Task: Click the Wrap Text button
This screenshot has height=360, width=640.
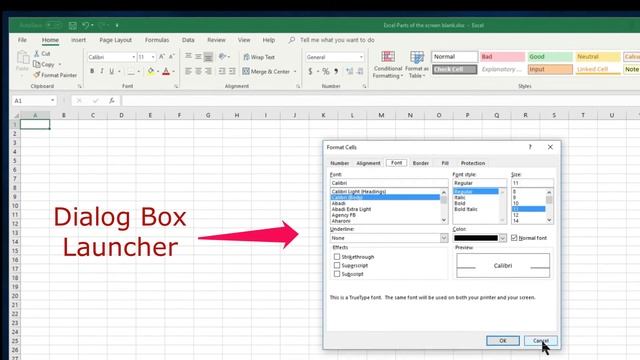Action: point(259,57)
